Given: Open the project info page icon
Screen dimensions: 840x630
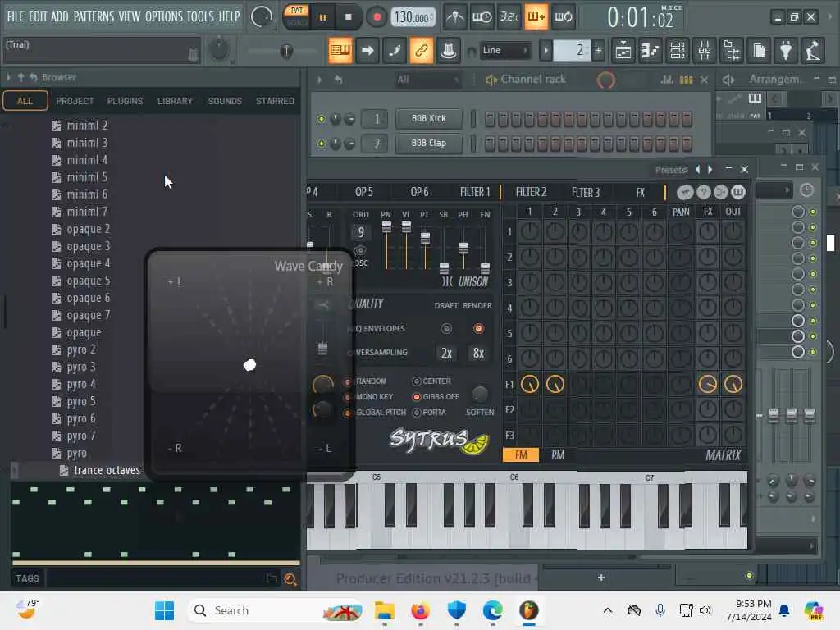Looking at the screenshot, I should 759,51.
